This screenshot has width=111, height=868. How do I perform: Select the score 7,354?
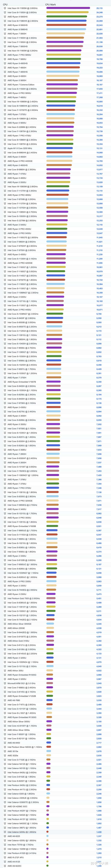(x=99, y=484)
